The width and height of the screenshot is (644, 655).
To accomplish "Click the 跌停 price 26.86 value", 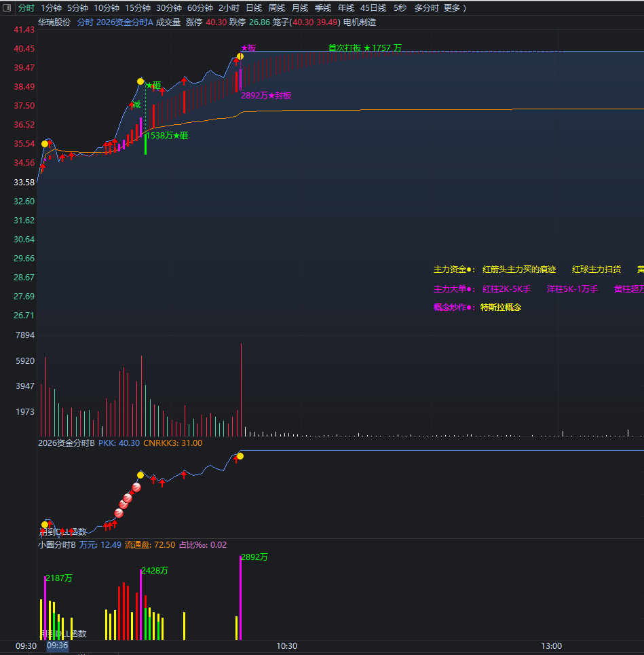I will [x=259, y=22].
